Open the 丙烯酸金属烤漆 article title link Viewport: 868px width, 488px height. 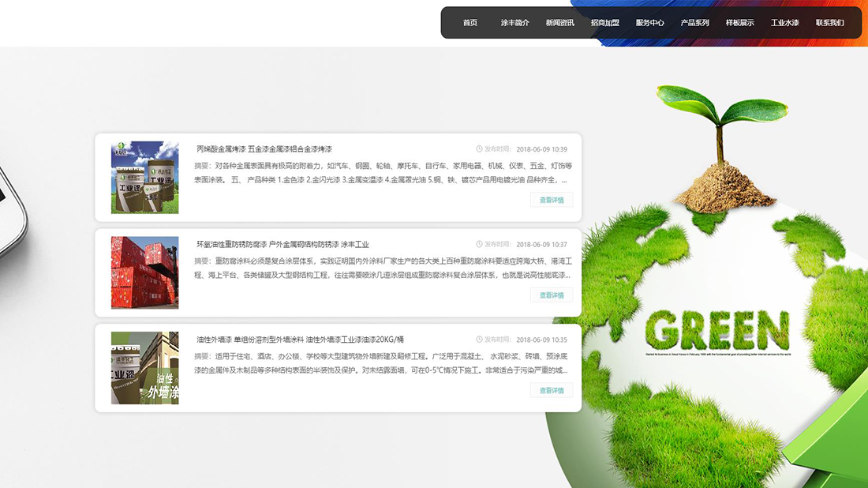(264, 149)
